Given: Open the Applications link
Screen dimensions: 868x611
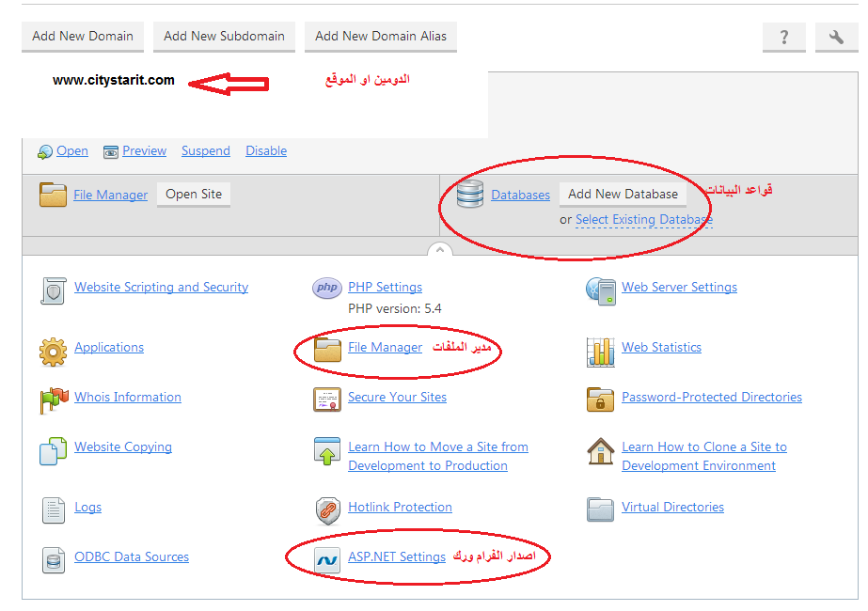Looking at the screenshot, I should click(109, 348).
